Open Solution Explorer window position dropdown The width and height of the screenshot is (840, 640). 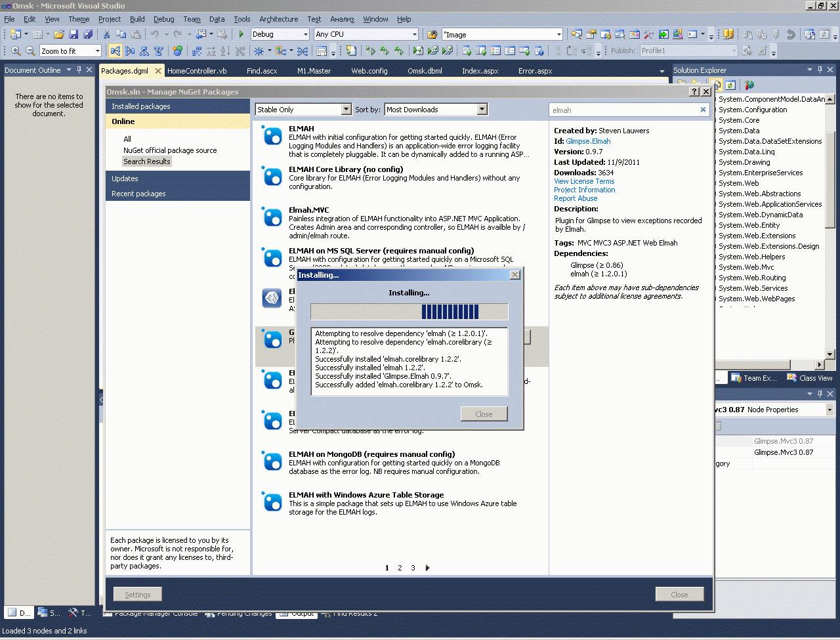click(810, 70)
